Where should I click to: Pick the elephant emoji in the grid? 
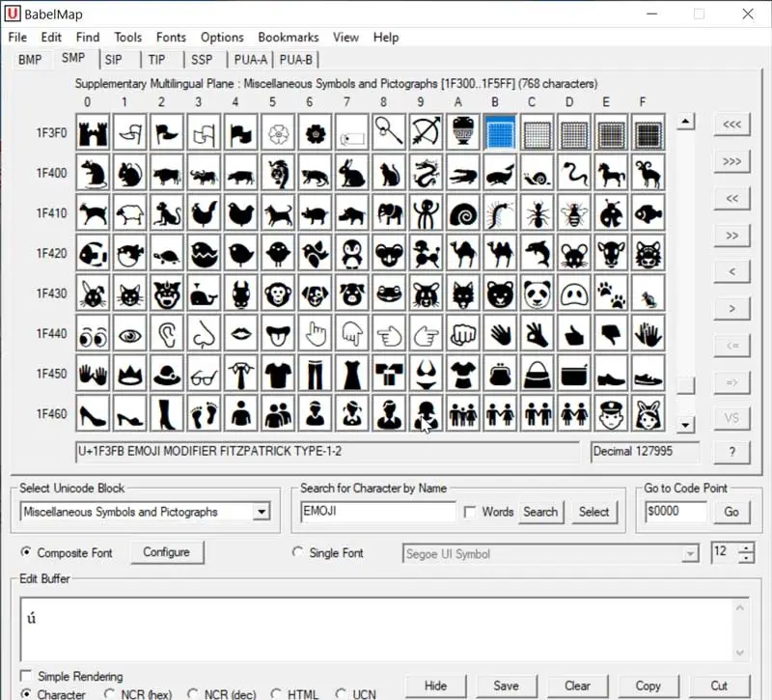click(388, 213)
